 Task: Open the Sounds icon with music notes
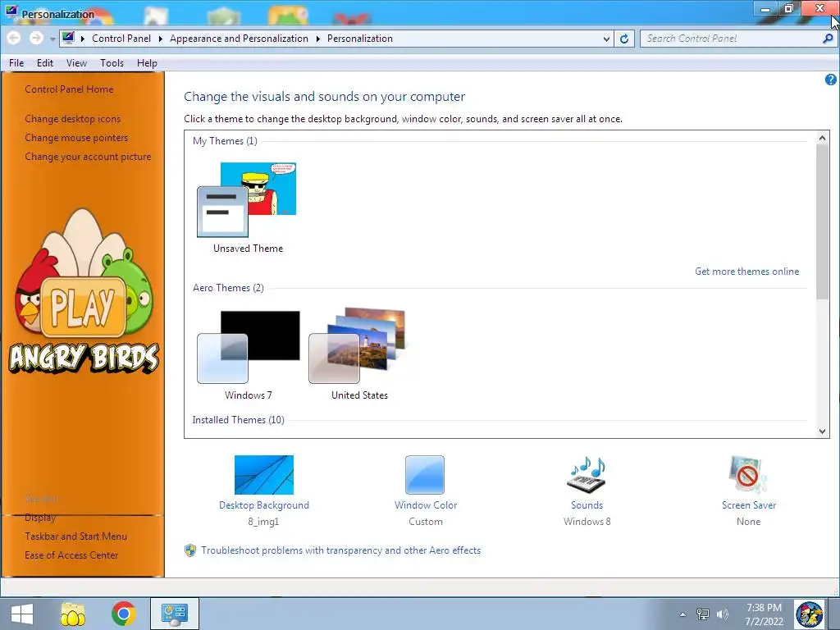pyautogui.click(x=587, y=475)
